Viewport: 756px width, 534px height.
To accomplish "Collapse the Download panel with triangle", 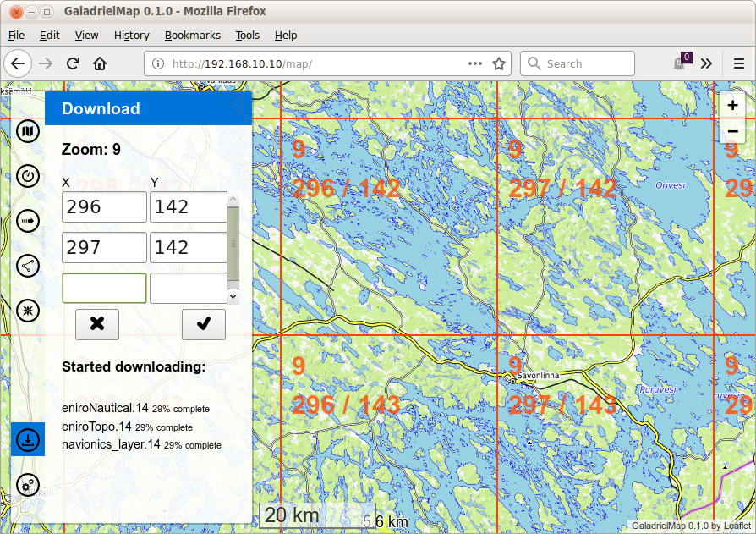I will (x=235, y=105).
